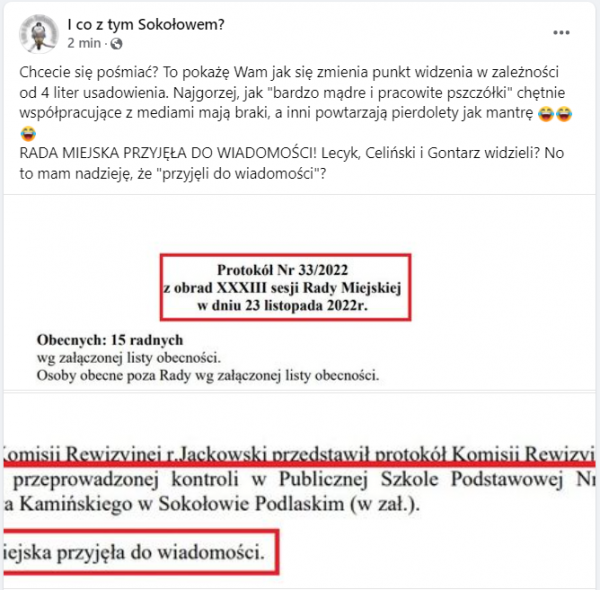Open the page "I co z tym Sokołowem?"
The height and width of the screenshot is (590, 600).
coord(146,24)
